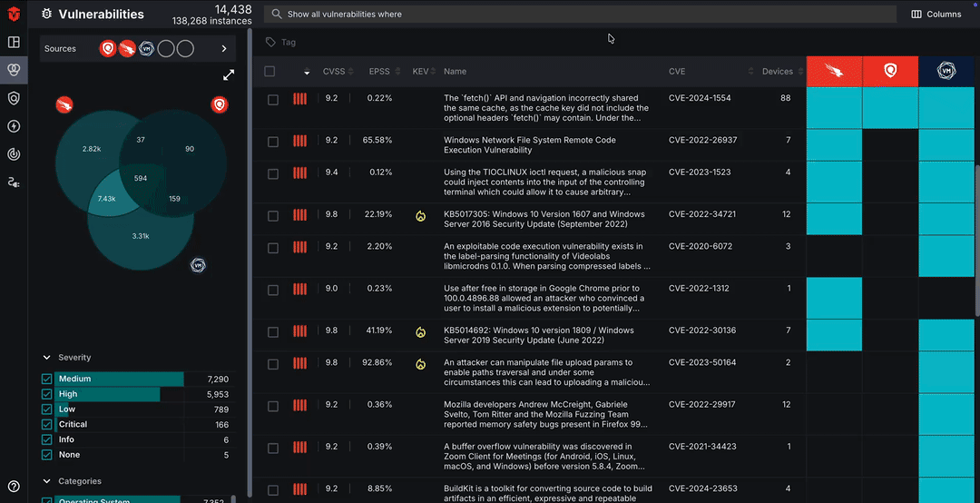
Task: Open the lightning bolt sidebar icon
Action: pyautogui.click(x=14, y=126)
